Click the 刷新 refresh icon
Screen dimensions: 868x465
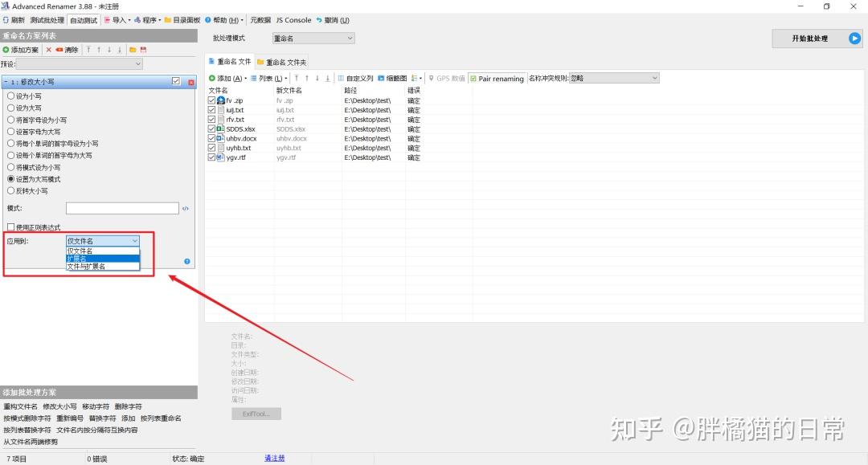pyautogui.click(x=6, y=20)
